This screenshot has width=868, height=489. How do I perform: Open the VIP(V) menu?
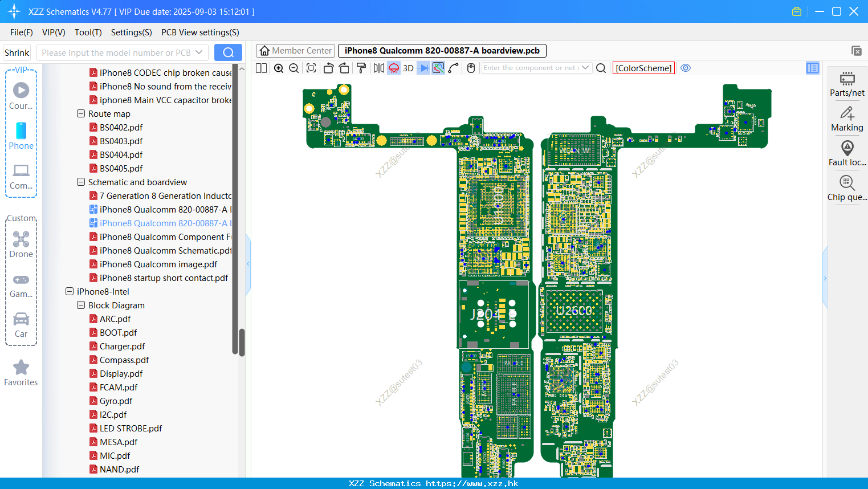point(54,32)
